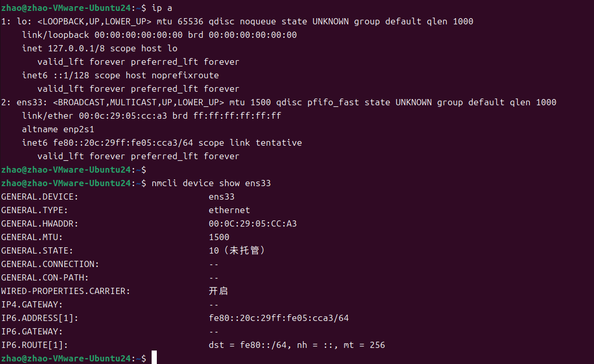
Task: Click the GENERAL.TYPE value ethernet
Action: pos(229,211)
